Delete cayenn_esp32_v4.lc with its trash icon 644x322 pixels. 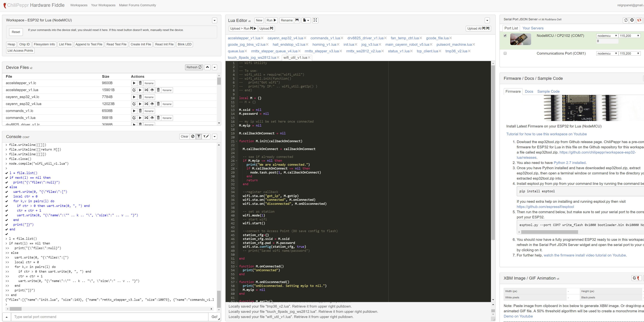(140, 97)
